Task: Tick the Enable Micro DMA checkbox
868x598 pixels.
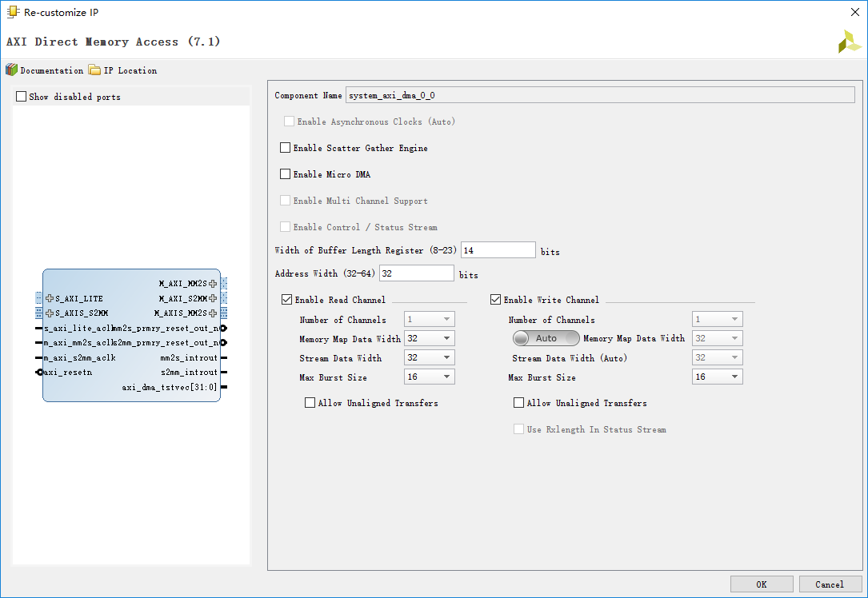Action: pos(285,174)
